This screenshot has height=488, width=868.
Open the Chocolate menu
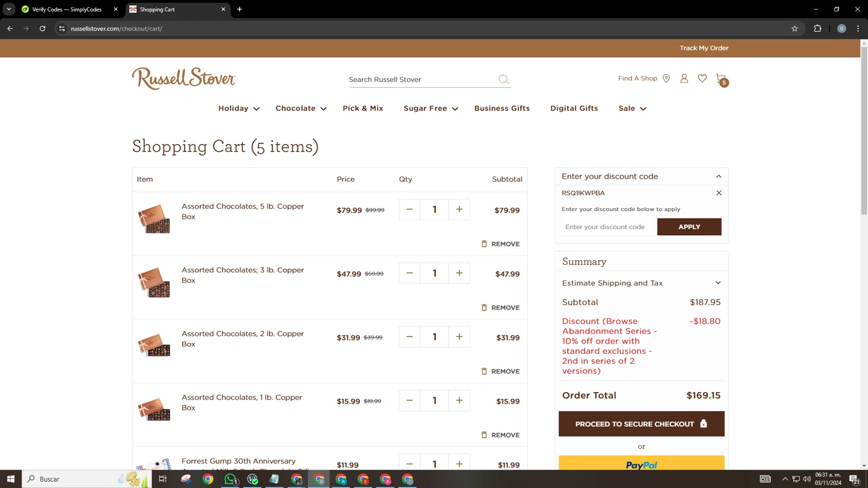(x=301, y=108)
